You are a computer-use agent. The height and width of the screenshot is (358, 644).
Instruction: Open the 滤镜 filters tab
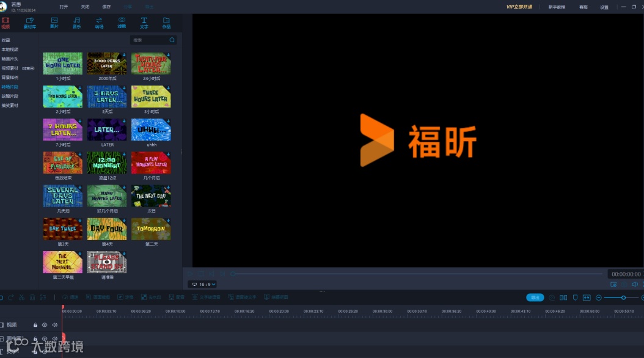click(x=122, y=23)
